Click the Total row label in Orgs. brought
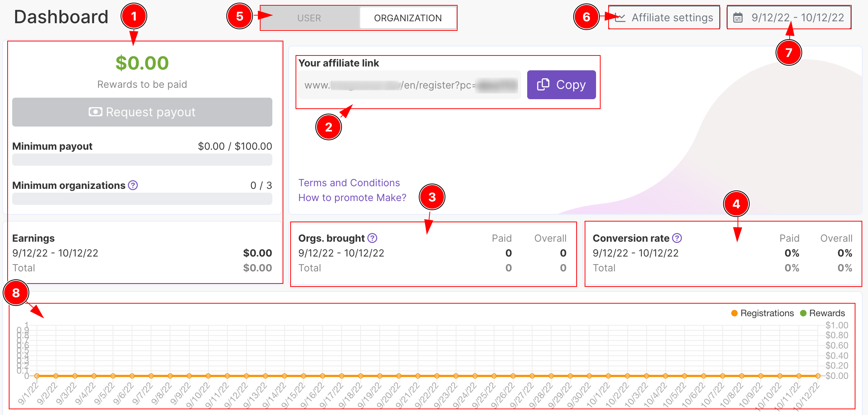868x415 pixels. [x=310, y=268]
